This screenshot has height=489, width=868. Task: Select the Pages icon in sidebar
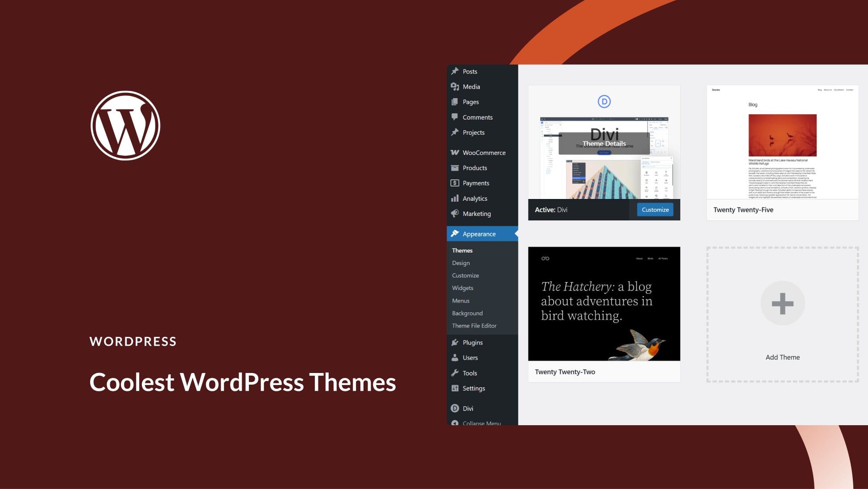[455, 102]
